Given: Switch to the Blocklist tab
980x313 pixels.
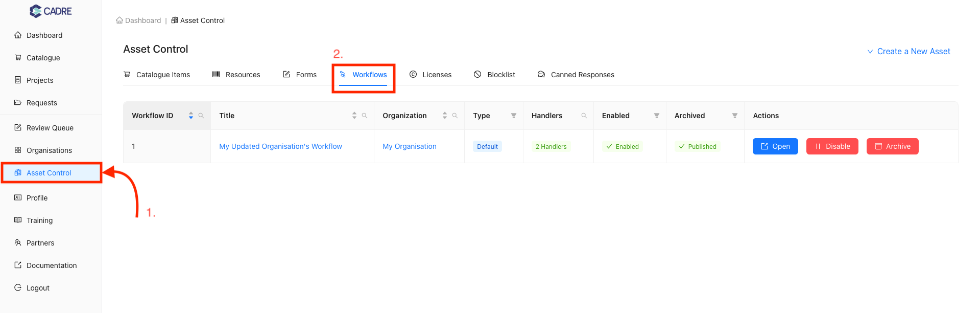Looking at the screenshot, I should pos(494,75).
